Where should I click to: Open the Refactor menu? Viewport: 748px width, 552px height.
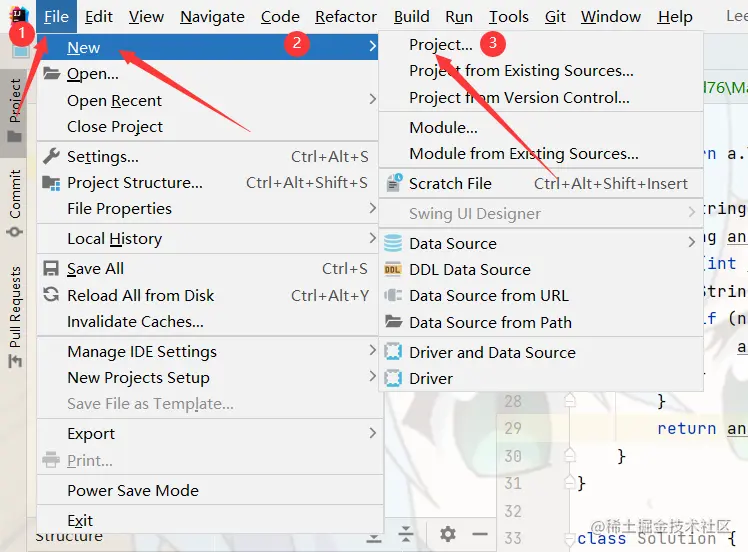(346, 17)
